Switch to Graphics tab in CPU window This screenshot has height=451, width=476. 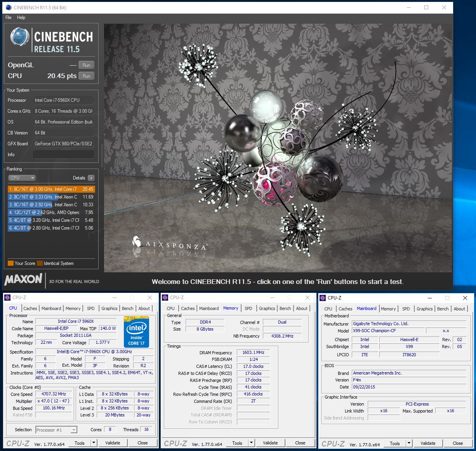(x=109, y=308)
